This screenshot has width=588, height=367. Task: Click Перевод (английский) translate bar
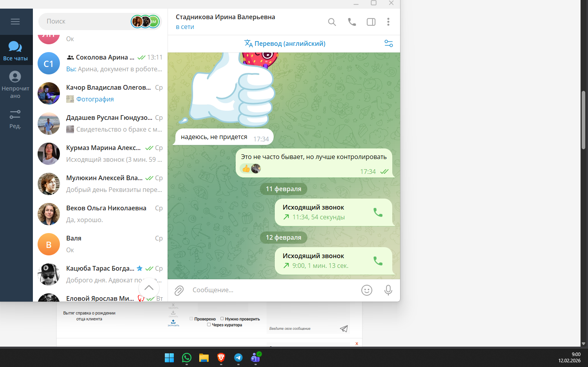tap(285, 43)
